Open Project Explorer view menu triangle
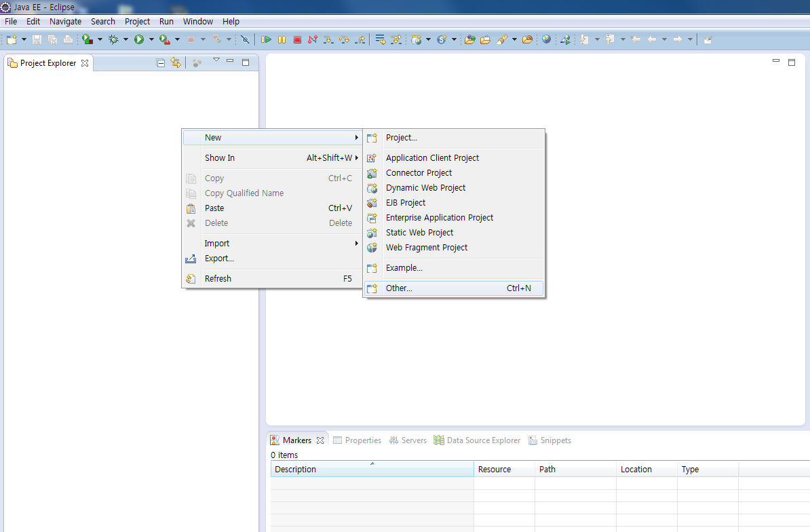The height and width of the screenshot is (532, 810). 216,61
